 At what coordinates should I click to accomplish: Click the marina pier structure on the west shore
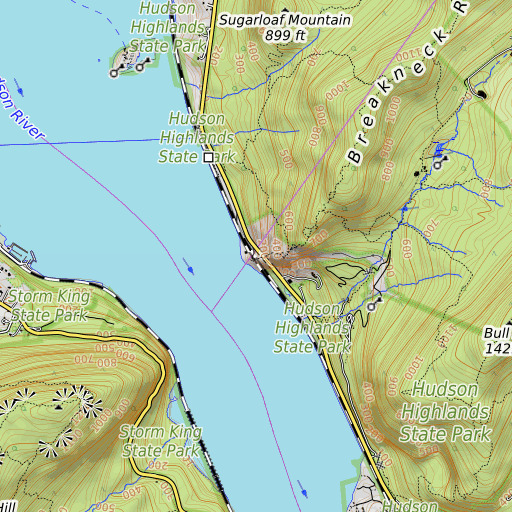[23, 254]
